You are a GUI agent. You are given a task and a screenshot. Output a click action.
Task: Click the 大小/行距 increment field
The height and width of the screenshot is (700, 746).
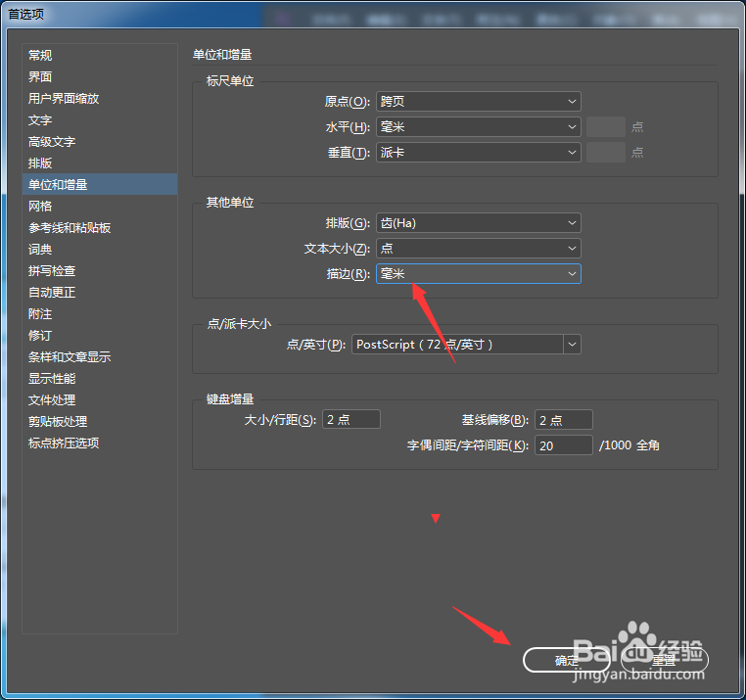351,419
